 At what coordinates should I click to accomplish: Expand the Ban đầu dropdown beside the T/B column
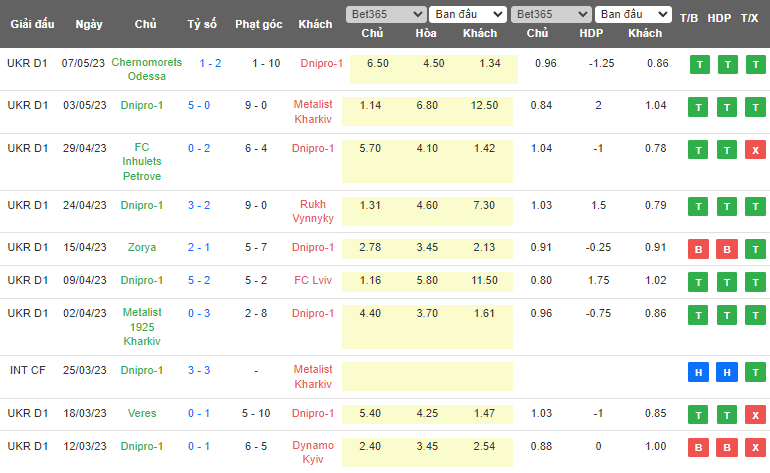pos(633,15)
